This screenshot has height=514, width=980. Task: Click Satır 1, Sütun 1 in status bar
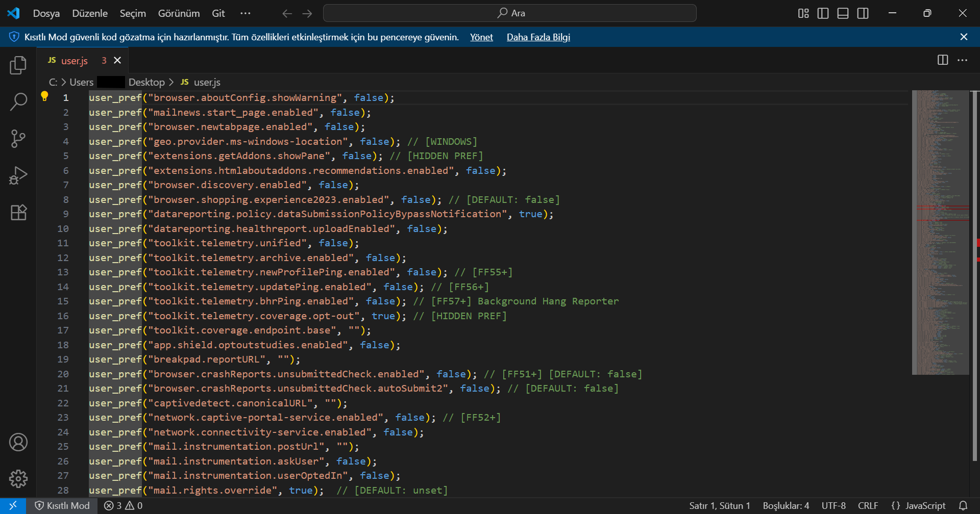tap(720, 505)
